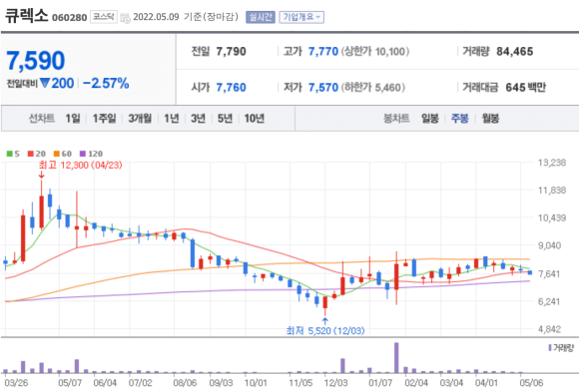Click the 코스닥 market badge
579x392 pixels.
pyautogui.click(x=104, y=17)
